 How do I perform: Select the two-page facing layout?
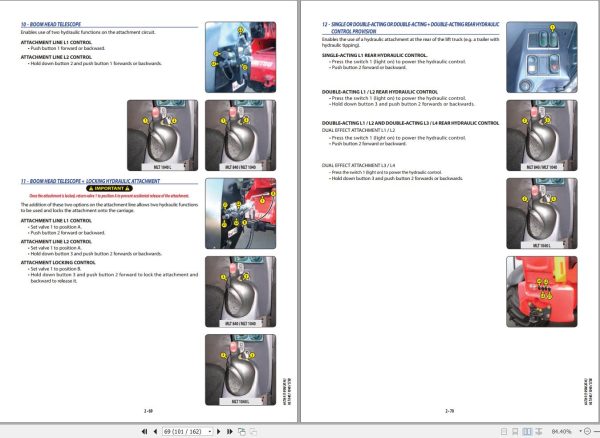click(x=527, y=431)
